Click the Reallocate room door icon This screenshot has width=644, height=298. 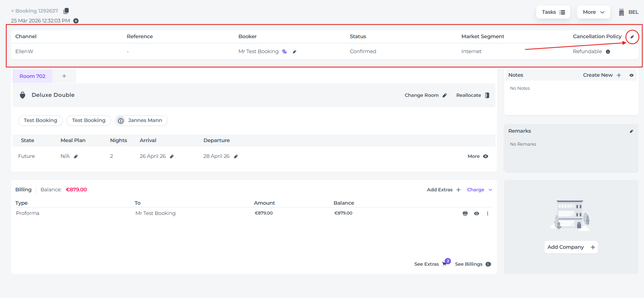coord(487,95)
